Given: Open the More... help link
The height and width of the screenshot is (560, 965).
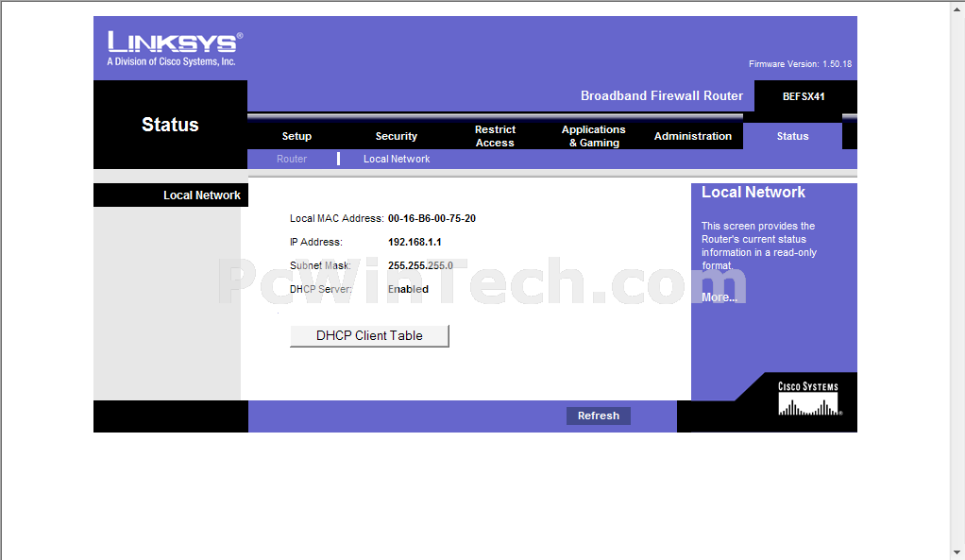Looking at the screenshot, I should coord(719,297).
